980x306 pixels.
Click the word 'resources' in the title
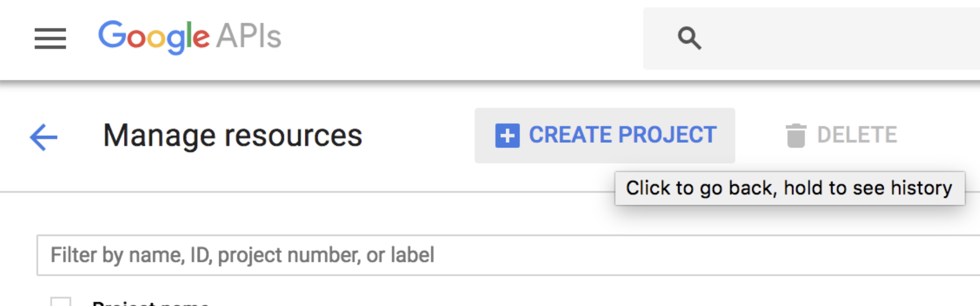(293, 135)
